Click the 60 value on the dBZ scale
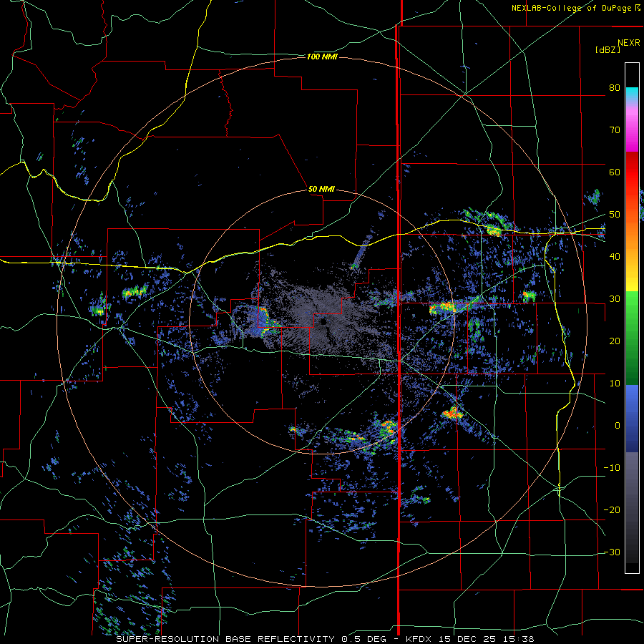 (615, 172)
